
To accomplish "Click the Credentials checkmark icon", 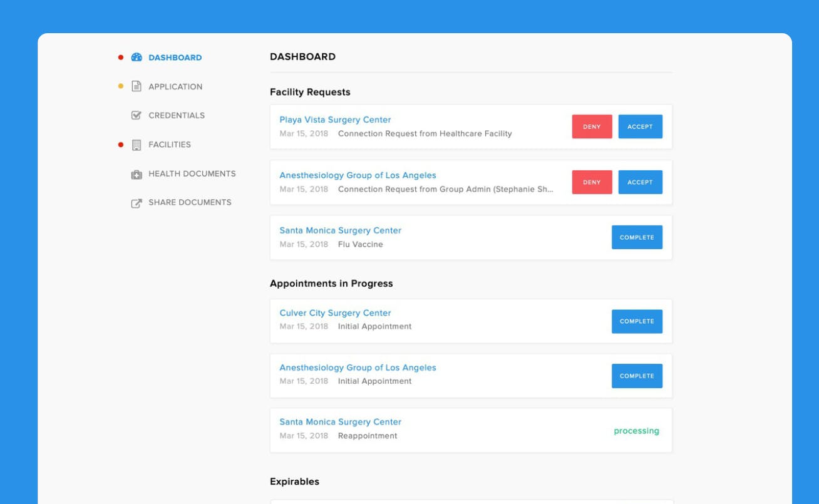I will (136, 115).
